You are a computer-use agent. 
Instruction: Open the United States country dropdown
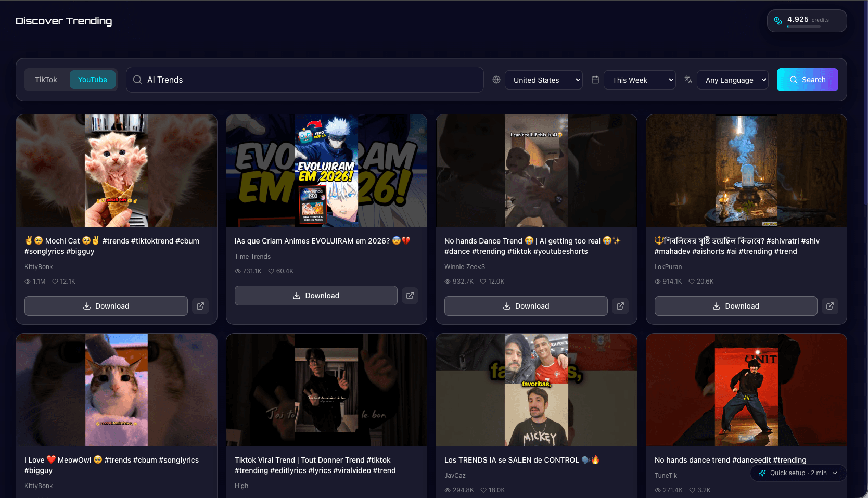(544, 80)
